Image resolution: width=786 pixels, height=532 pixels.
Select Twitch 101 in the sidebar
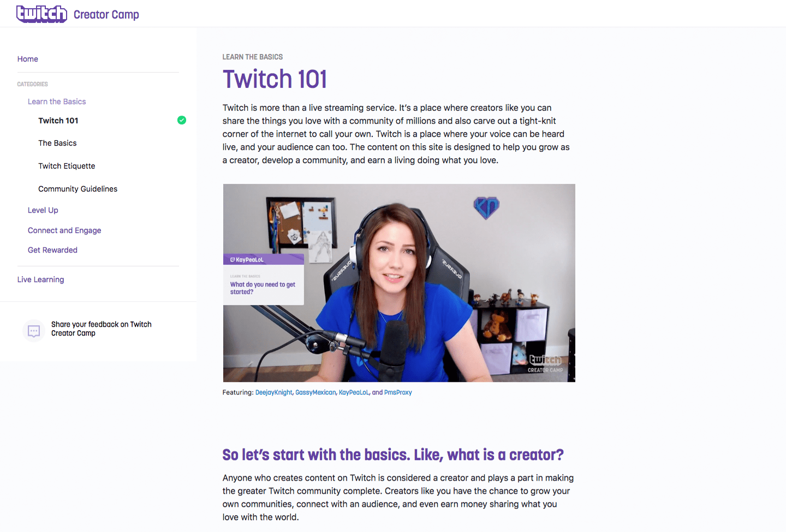tap(58, 121)
